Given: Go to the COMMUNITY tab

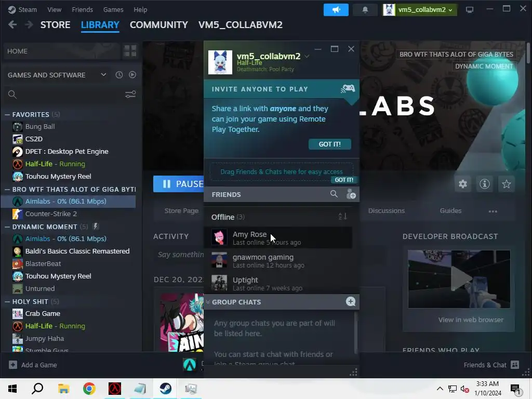Looking at the screenshot, I should point(159,25).
